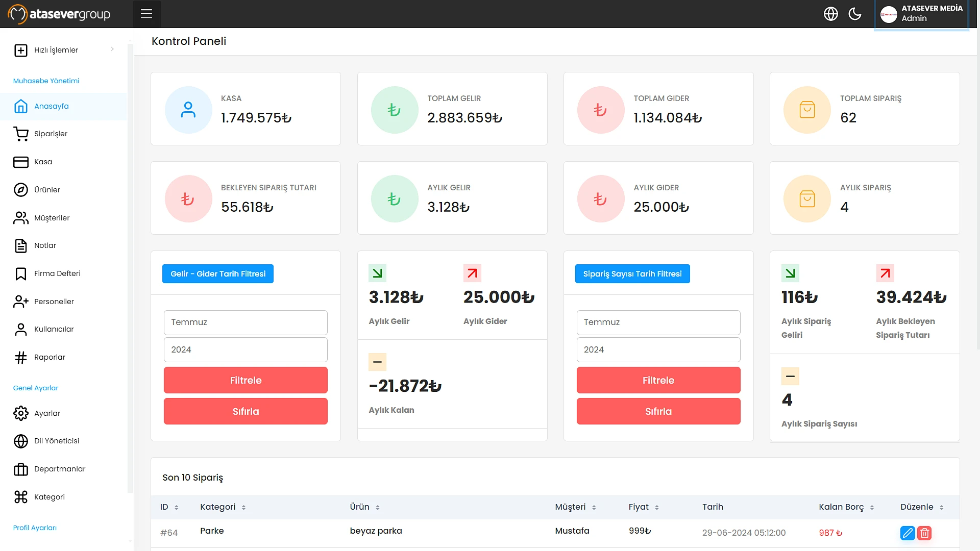Open Temmuz month dropdown in Gelir-Gider filter
980x551 pixels.
[246, 322]
